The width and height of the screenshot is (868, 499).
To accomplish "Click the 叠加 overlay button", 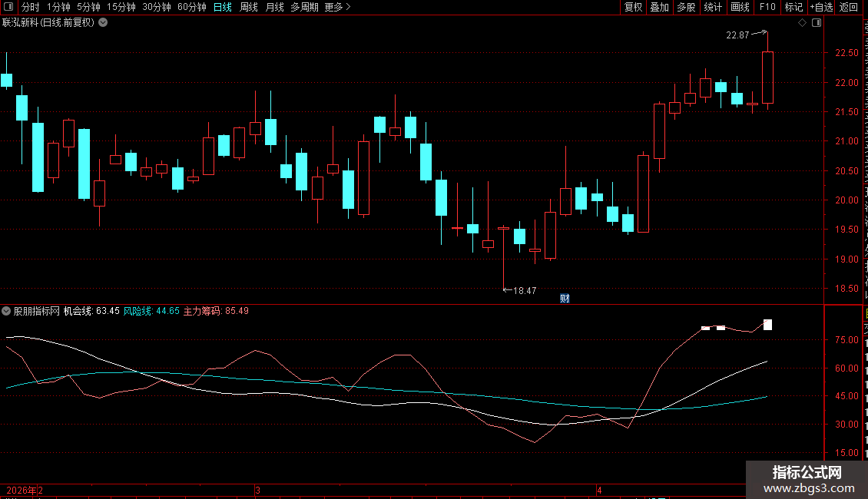I will pyautogui.click(x=659, y=7).
